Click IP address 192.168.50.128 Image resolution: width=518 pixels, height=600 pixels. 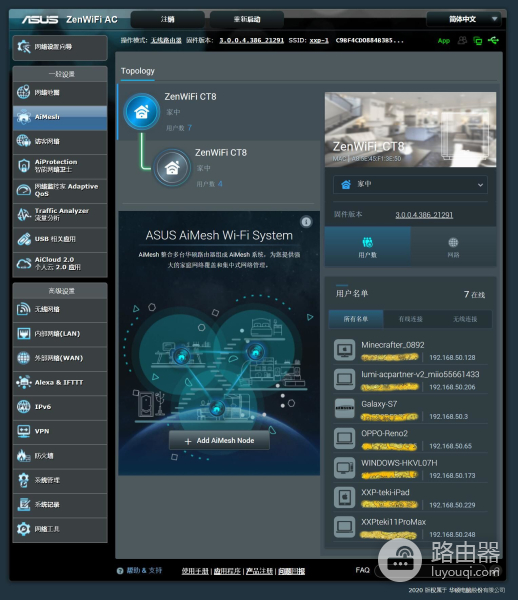coord(452,357)
